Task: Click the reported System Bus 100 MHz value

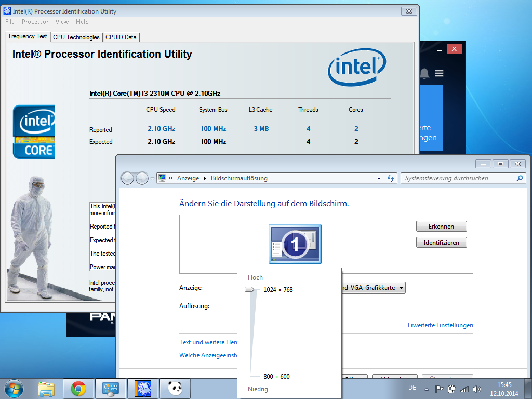Action: (x=213, y=129)
